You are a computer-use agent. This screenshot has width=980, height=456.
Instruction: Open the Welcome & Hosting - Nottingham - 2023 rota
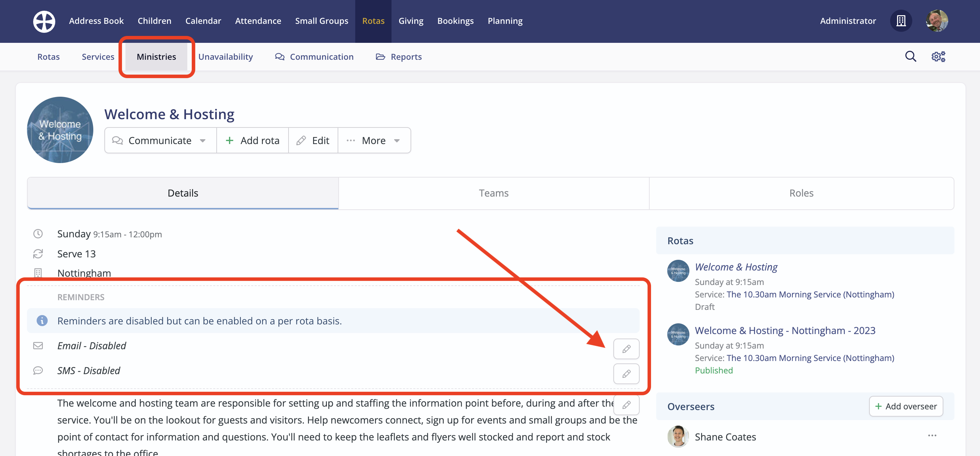pos(784,330)
